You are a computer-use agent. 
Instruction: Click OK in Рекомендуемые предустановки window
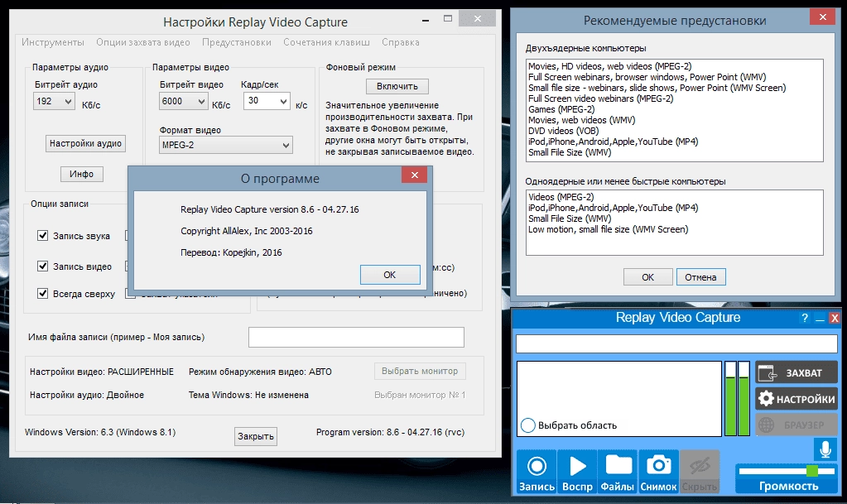pyautogui.click(x=647, y=277)
